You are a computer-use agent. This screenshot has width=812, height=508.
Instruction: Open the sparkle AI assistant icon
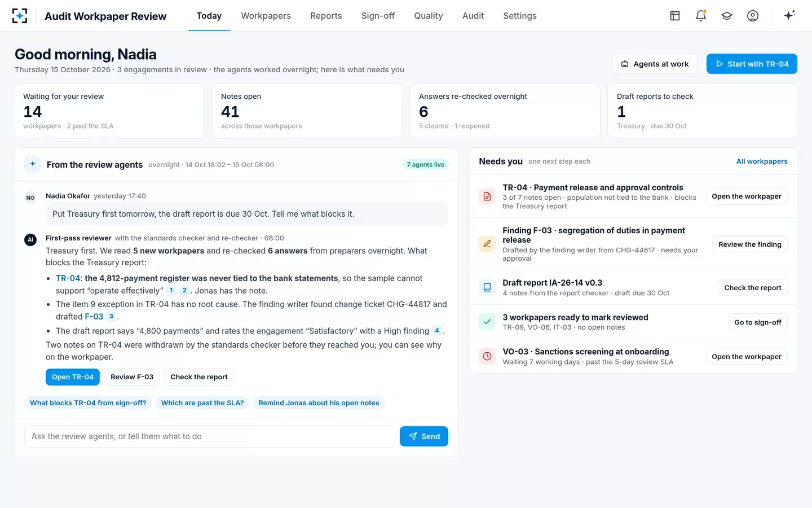[789, 15]
